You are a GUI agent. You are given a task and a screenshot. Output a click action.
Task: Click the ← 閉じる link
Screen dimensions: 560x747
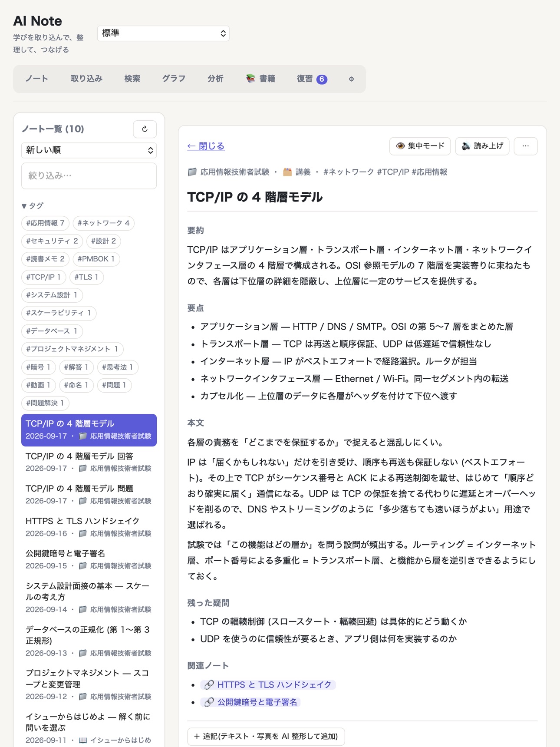click(x=206, y=146)
